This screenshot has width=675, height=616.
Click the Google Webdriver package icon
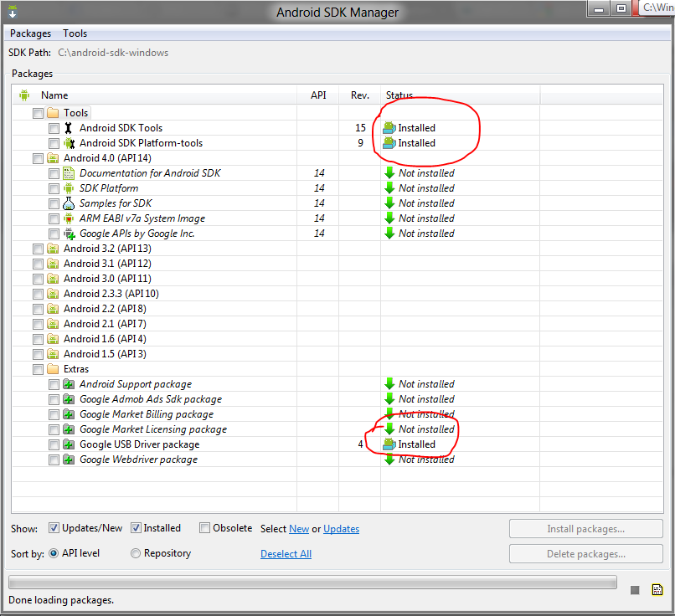coord(69,459)
